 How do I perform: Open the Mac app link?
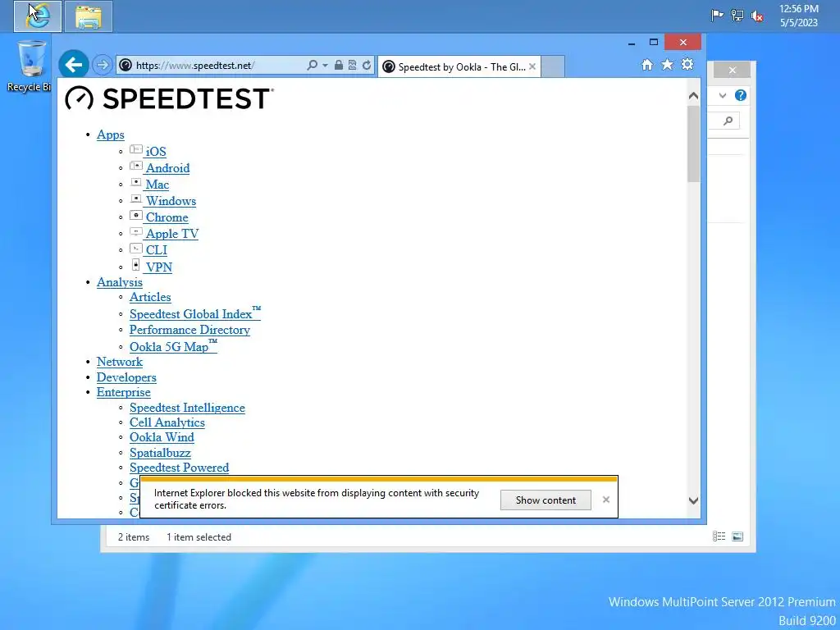click(157, 185)
